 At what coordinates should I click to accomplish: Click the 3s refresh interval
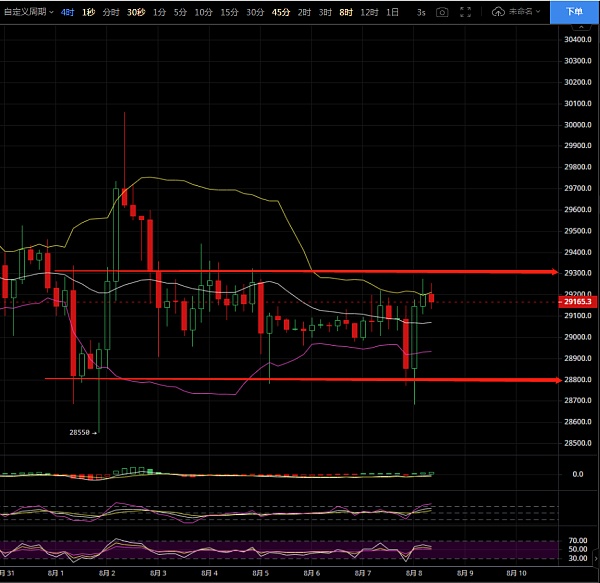[x=420, y=12]
